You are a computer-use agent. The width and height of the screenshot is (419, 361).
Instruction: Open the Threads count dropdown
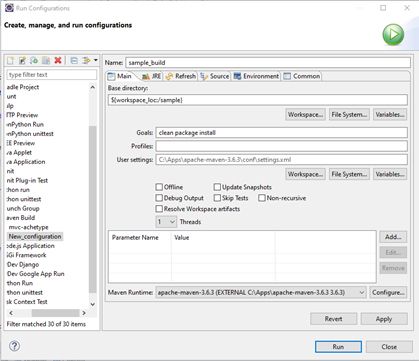[x=166, y=222]
